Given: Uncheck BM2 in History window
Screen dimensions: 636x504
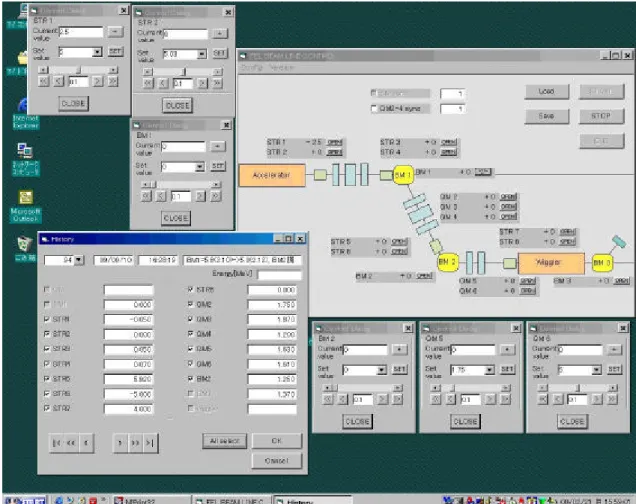Looking at the screenshot, I should tap(190, 378).
